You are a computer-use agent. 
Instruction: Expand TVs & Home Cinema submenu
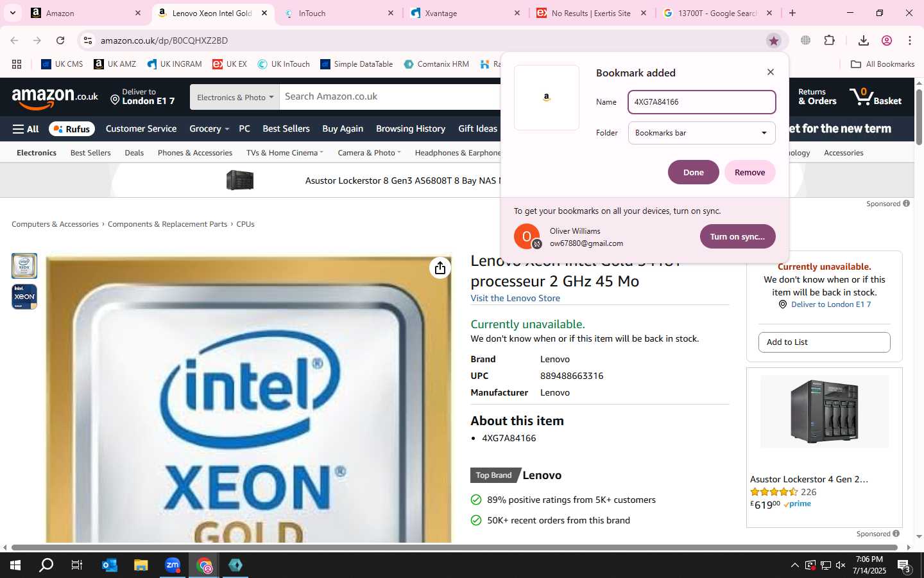pos(285,153)
